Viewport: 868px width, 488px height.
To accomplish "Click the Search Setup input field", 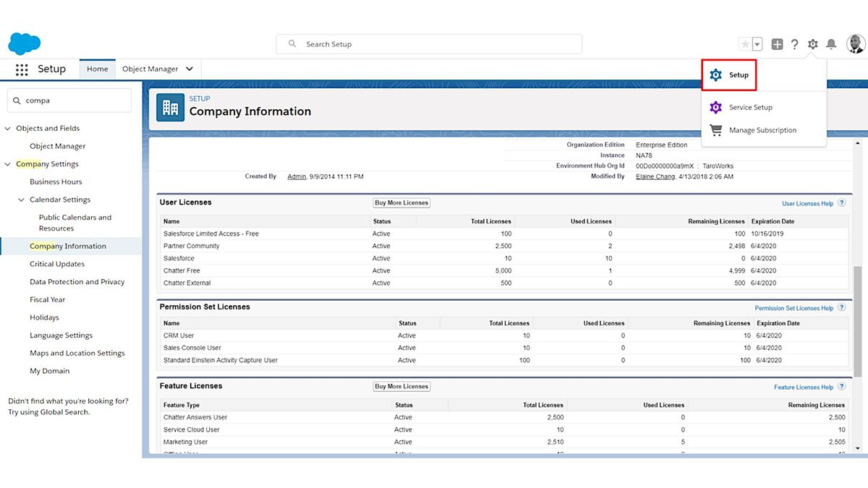I will click(x=429, y=44).
